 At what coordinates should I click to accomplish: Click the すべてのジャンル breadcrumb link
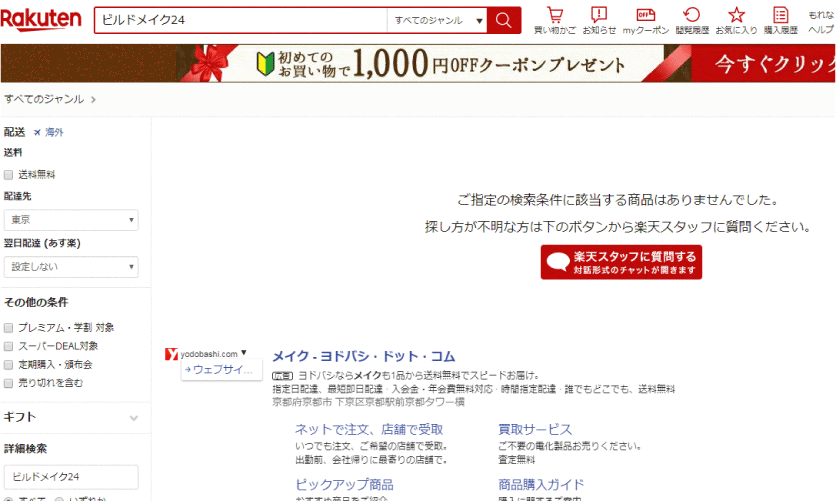tap(44, 99)
